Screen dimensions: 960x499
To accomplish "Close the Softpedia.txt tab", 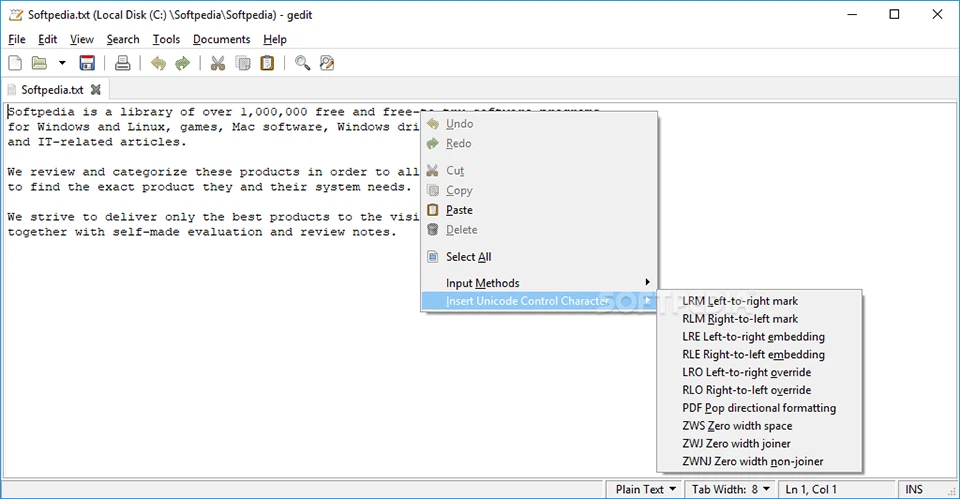I will pyautogui.click(x=96, y=90).
